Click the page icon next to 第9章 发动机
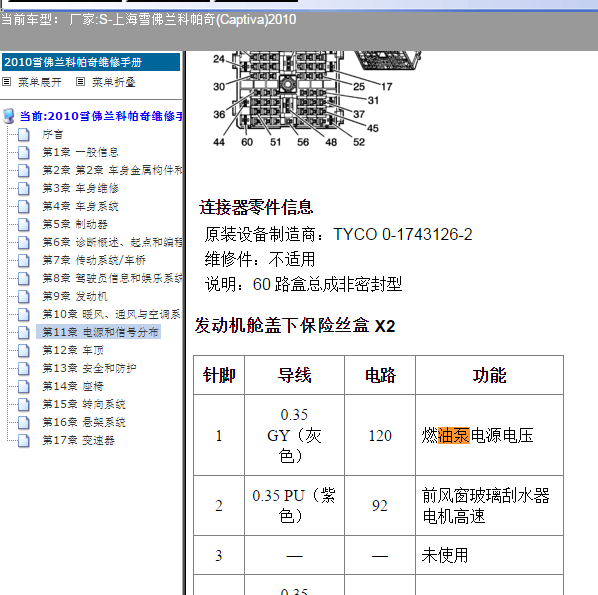 (24, 296)
